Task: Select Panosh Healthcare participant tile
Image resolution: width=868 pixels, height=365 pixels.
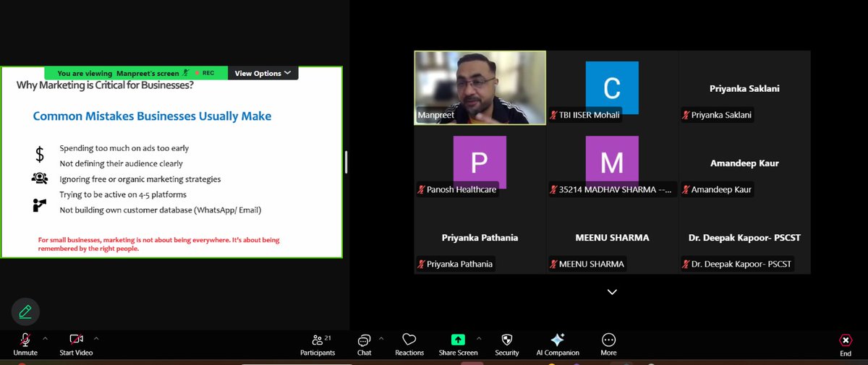Action: [480, 162]
